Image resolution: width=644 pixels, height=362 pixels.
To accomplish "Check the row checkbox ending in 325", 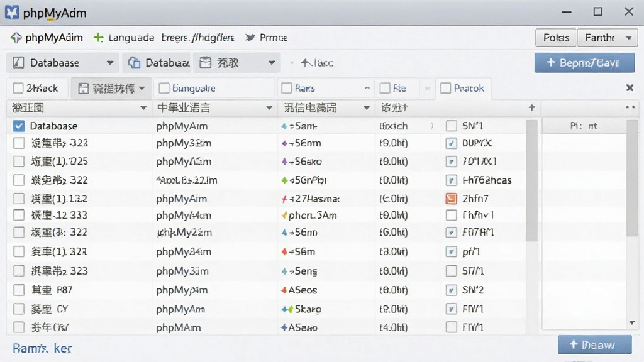I will coord(18,162).
